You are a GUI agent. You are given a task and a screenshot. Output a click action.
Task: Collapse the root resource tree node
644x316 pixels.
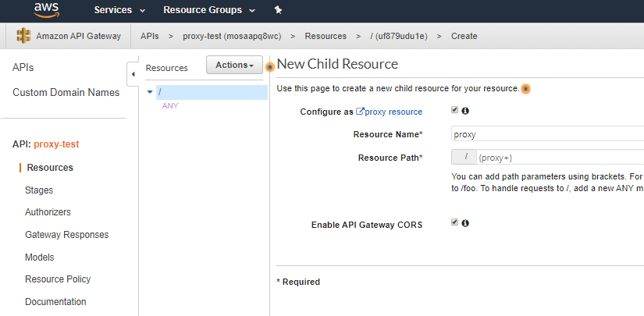tap(150, 92)
